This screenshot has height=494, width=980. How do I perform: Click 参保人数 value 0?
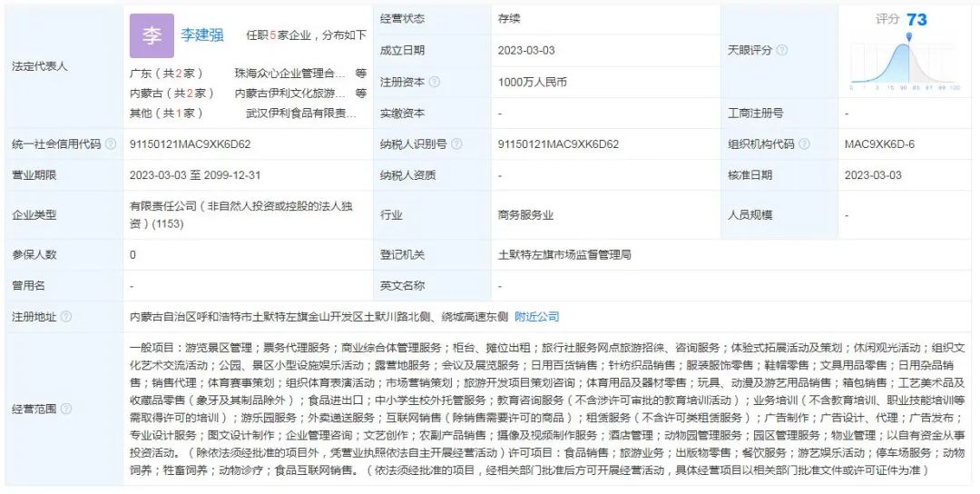tap(132, 255)
